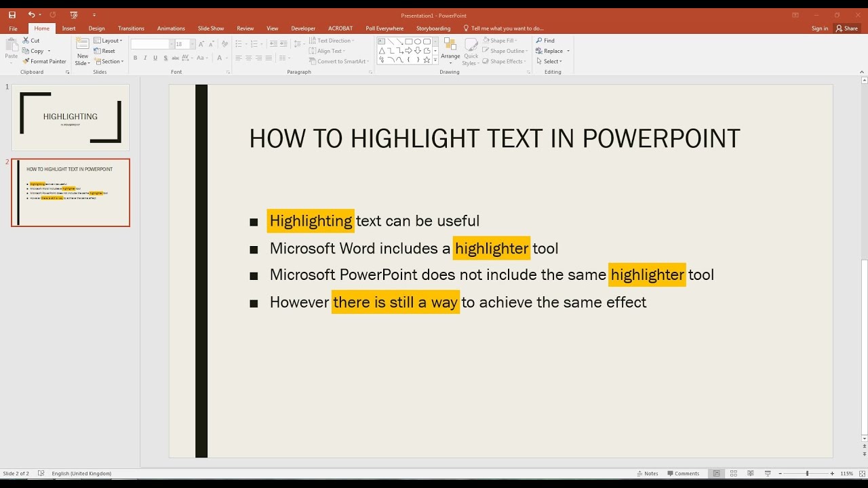Insert a New Slide
The image size is (868, 488).
click(82, 52)
